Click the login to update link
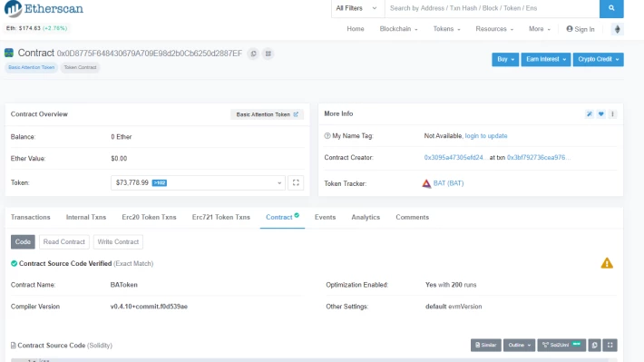Image resolution: width=644 pixels, height=362 pixels. pos(486,136)
